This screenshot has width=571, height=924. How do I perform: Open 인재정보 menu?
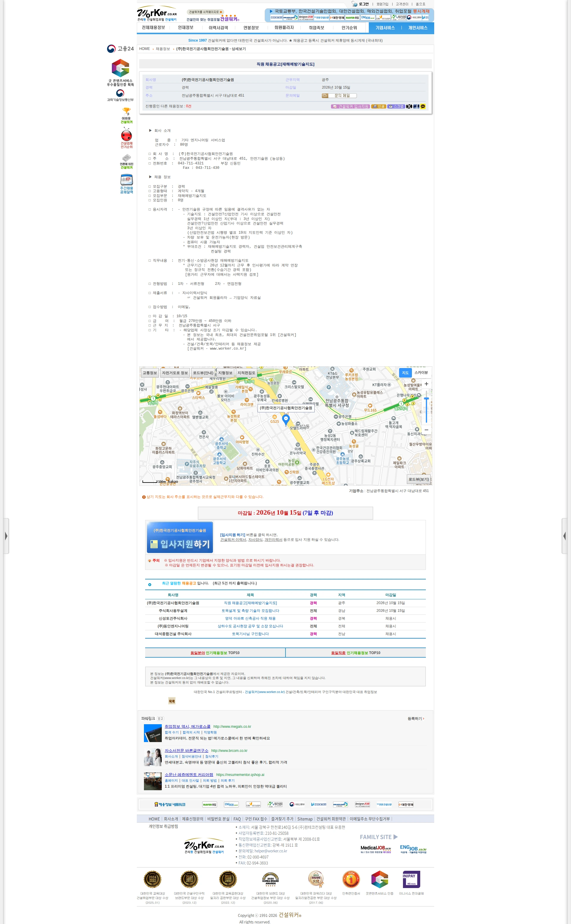click(x=185, y=28)
